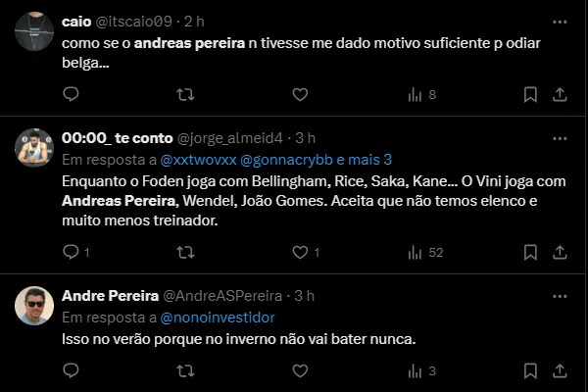Screen dimensions: 588x392
Task: Share Andre Pereira's tweet
Action: [560, 370]
